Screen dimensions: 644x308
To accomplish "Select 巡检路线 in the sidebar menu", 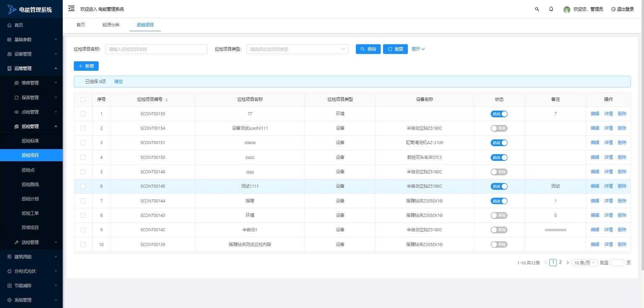I will [30, 184].
